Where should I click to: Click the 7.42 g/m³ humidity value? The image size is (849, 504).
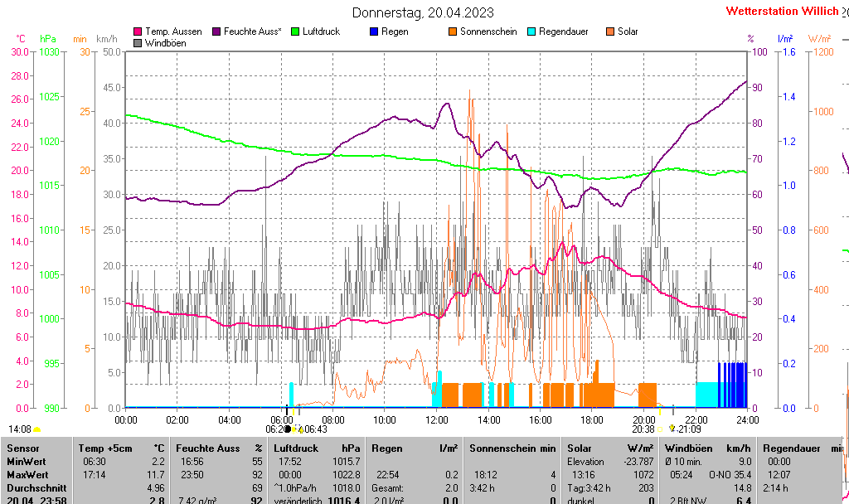click(x=197, y=500)
